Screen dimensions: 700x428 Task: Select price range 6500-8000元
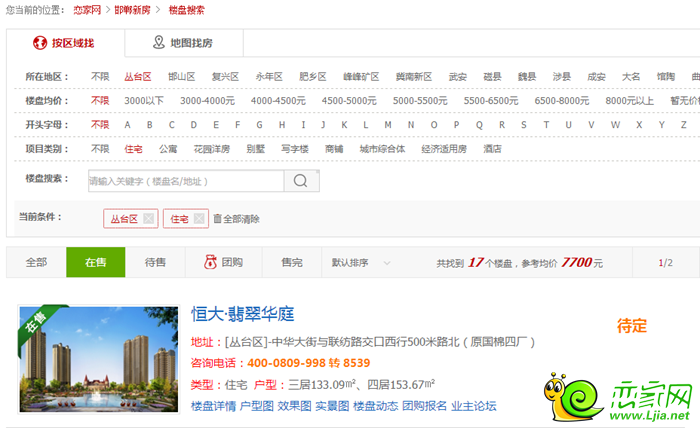562,101
